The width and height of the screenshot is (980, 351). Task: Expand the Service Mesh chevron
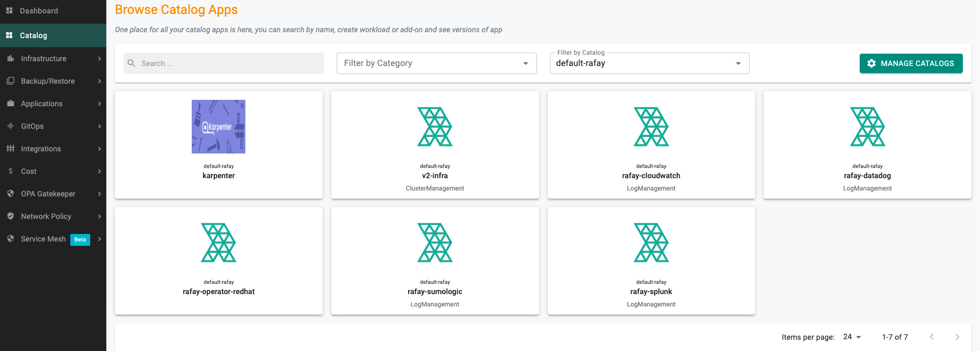point(99,239)
